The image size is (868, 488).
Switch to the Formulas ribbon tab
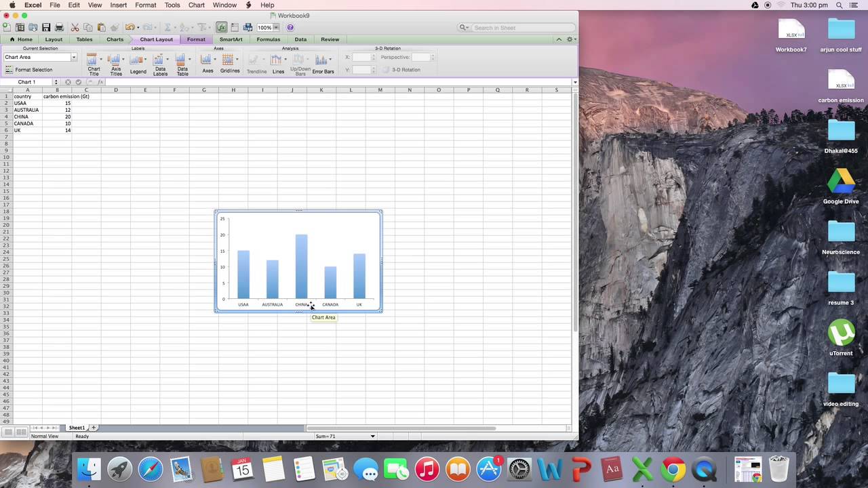pos(268,39)
